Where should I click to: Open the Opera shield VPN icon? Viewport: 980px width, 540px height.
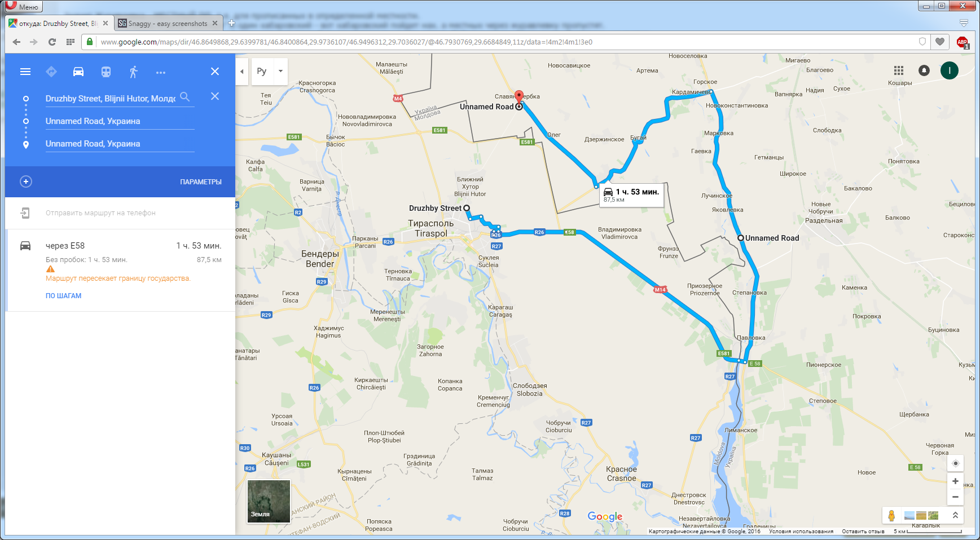click(x=922, y=42)
